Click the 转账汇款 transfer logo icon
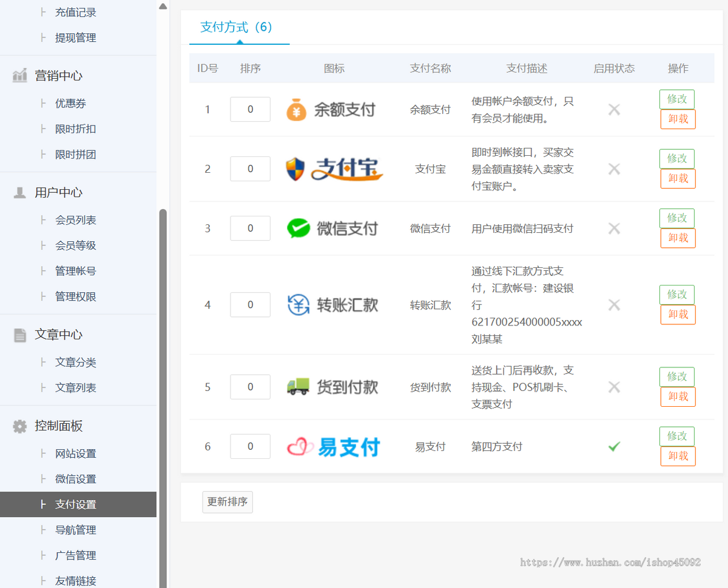This screenshot has width=728, height=588. tap(332, 305)
